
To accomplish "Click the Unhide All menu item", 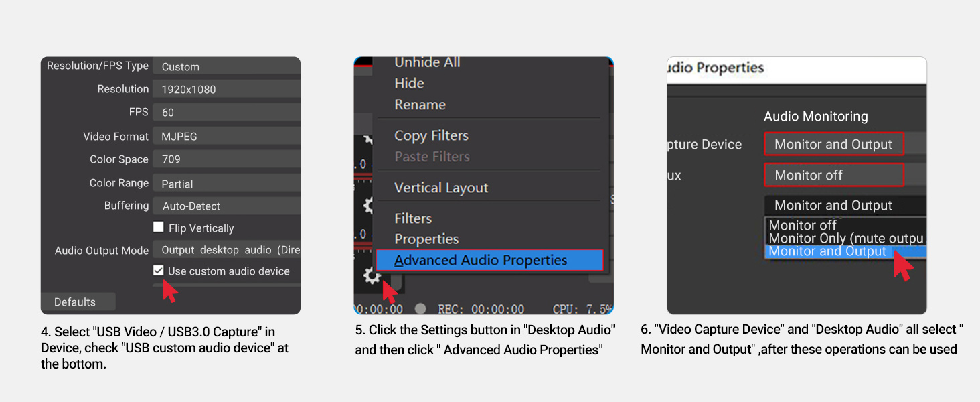I will (427, 62).
